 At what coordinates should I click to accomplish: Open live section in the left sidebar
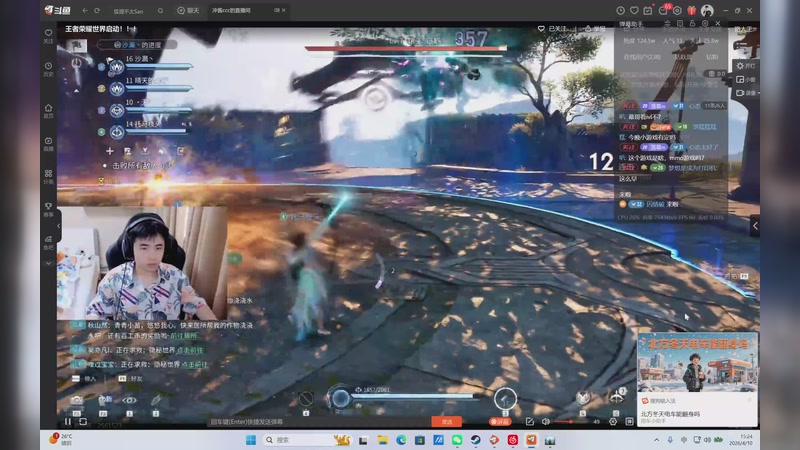coord(48,144)
